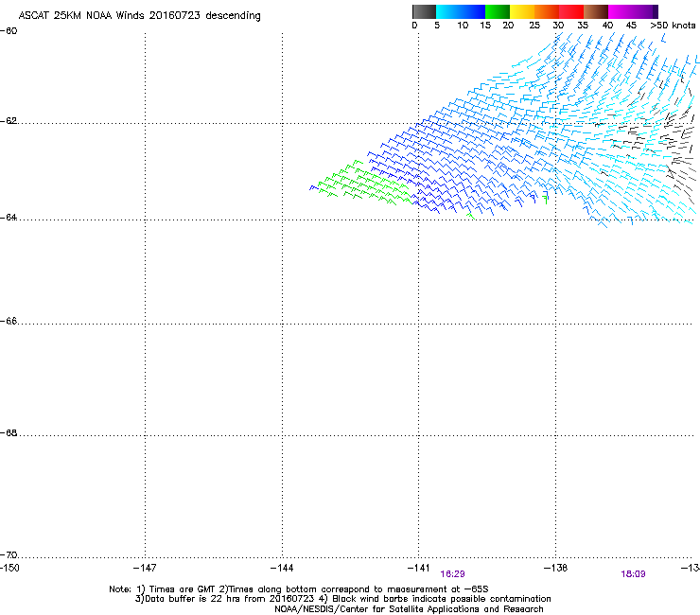The width and height of the screenshot is (700, 615).
Task: Click the orange 25-30 knots legend swatch
Action: click(547, 11)
